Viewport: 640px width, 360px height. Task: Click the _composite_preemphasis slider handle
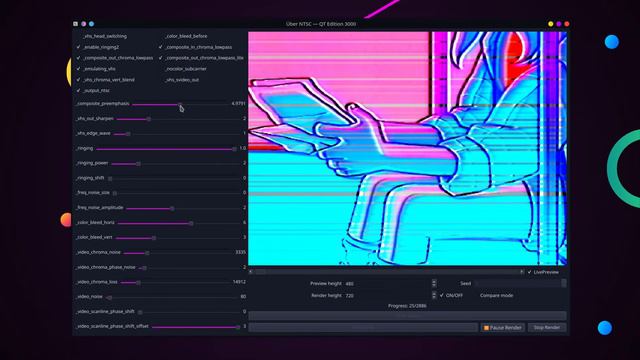coord(180,104)
